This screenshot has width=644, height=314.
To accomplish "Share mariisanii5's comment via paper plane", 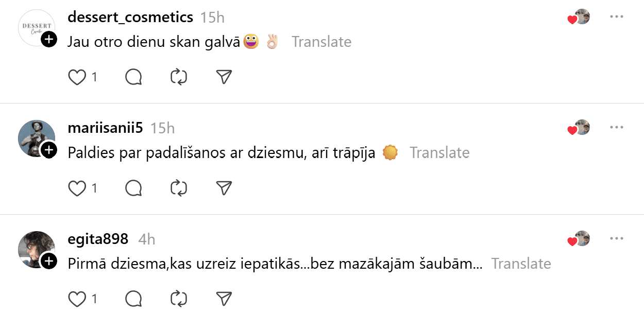I will point(224,188).
